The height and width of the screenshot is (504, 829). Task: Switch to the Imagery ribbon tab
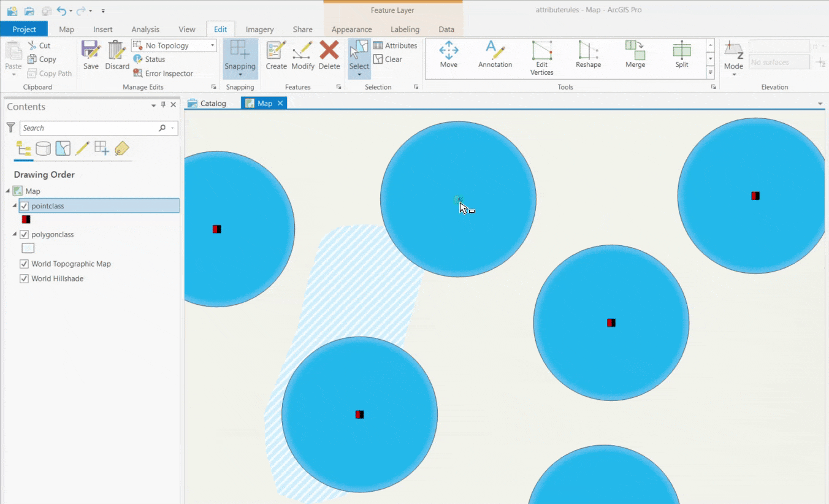pos(259,29)
